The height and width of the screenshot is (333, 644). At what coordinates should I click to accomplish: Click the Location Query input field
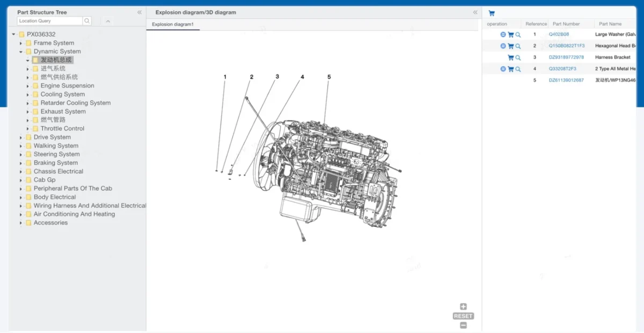tap(49, 21)
